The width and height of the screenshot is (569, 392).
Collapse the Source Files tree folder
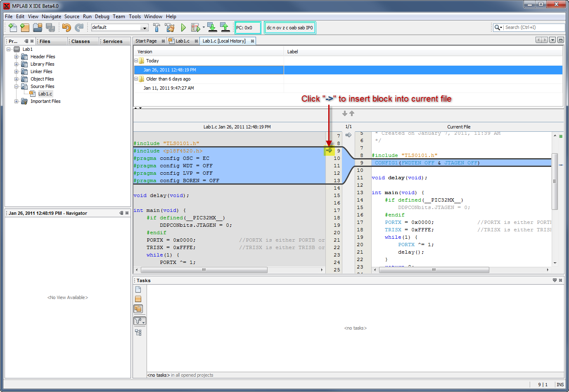point(17,87)
